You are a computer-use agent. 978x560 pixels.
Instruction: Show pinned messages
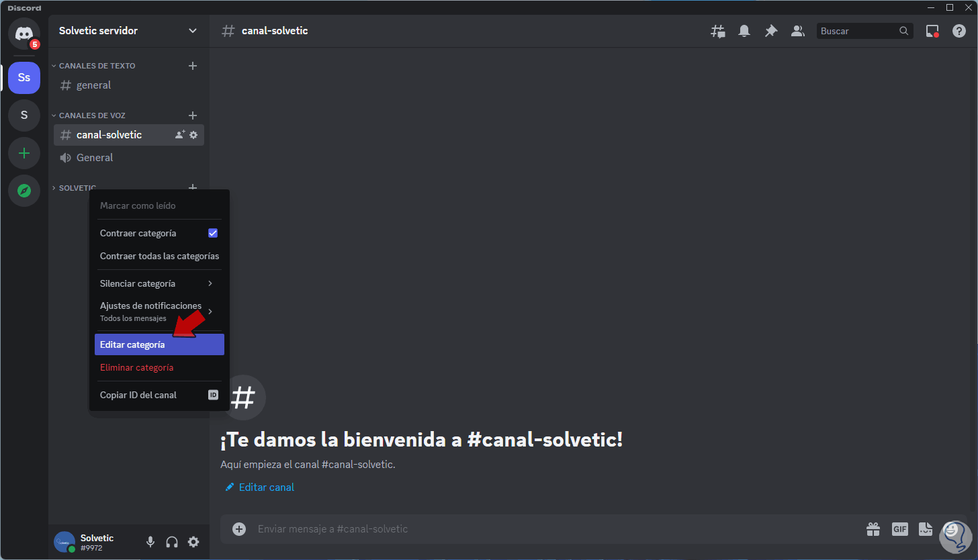pos(771,31)
